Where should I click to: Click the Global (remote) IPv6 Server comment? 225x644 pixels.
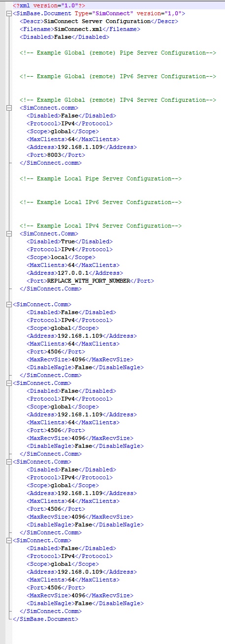[118, 76]
